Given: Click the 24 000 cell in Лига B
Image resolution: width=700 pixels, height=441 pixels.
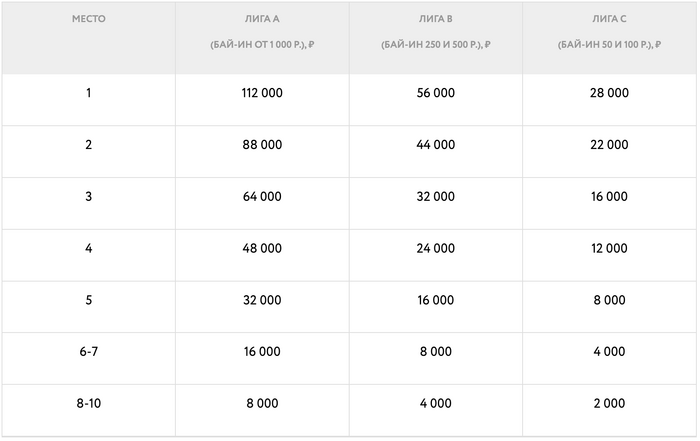Looking at the screenshot, I should [x=435, y=249].
